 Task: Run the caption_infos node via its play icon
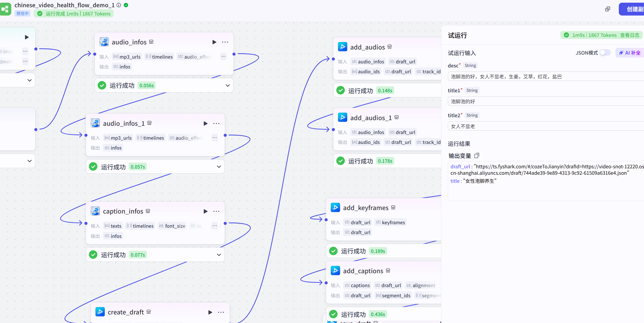(206, 211)
